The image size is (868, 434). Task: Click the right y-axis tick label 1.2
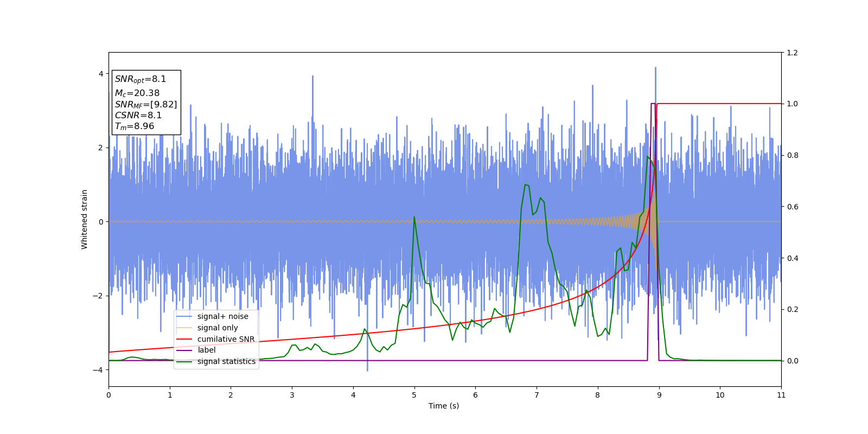point(792,53)
